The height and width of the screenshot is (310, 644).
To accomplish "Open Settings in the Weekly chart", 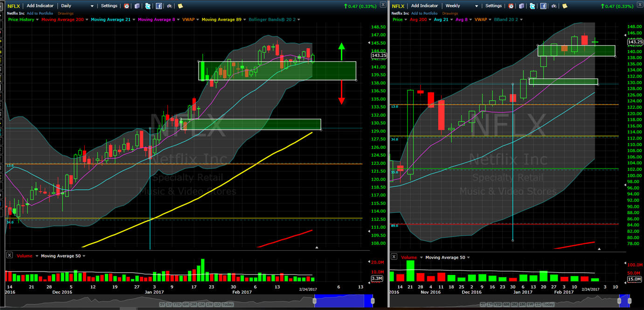I will [x=493, y=6].
